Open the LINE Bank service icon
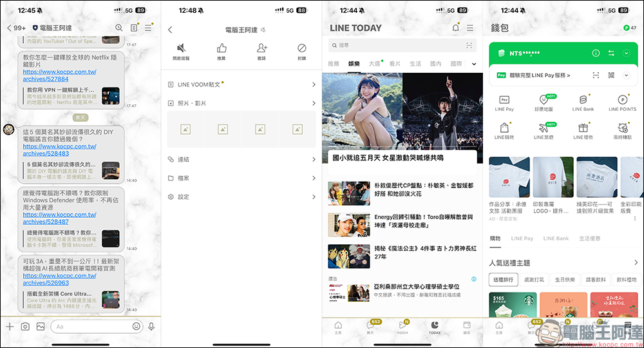 click(x=583, y=103)
